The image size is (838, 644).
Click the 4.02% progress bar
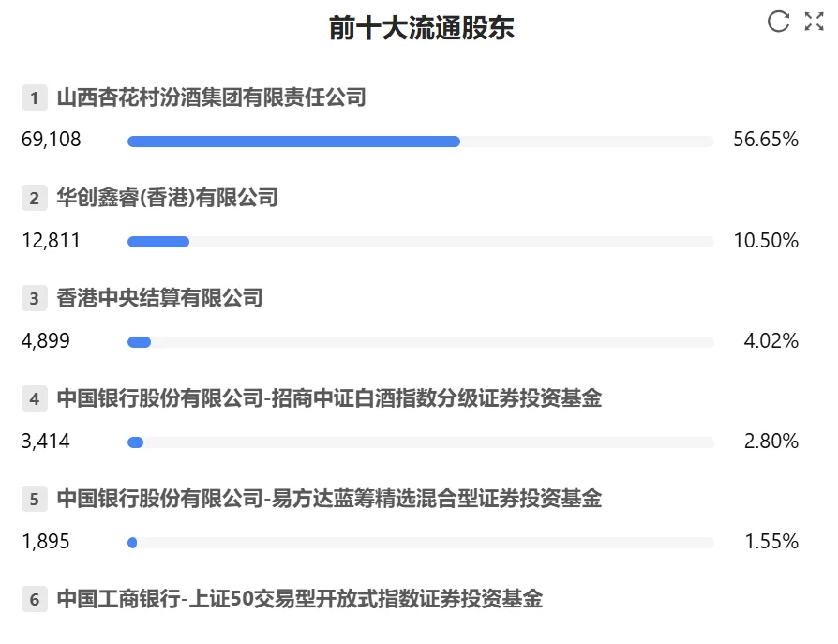click(x=420, y=342)
